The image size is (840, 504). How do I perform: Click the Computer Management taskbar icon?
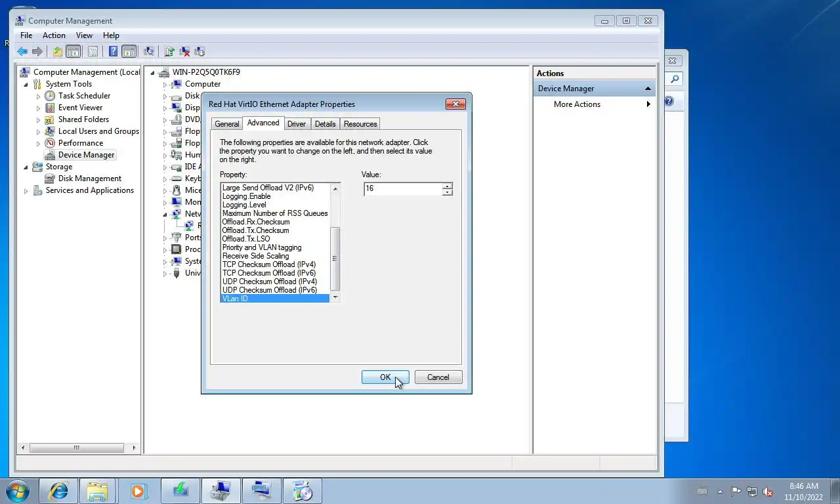(x=220, y=490)
